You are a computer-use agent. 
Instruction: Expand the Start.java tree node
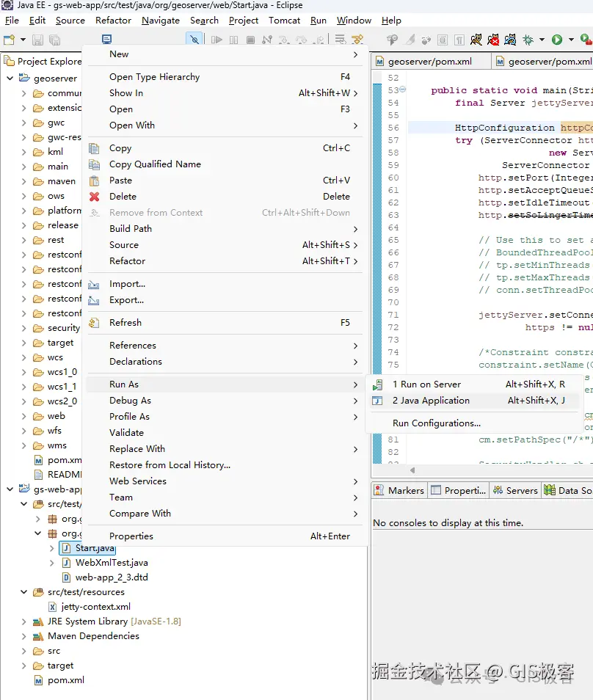(x=52, y=548)
